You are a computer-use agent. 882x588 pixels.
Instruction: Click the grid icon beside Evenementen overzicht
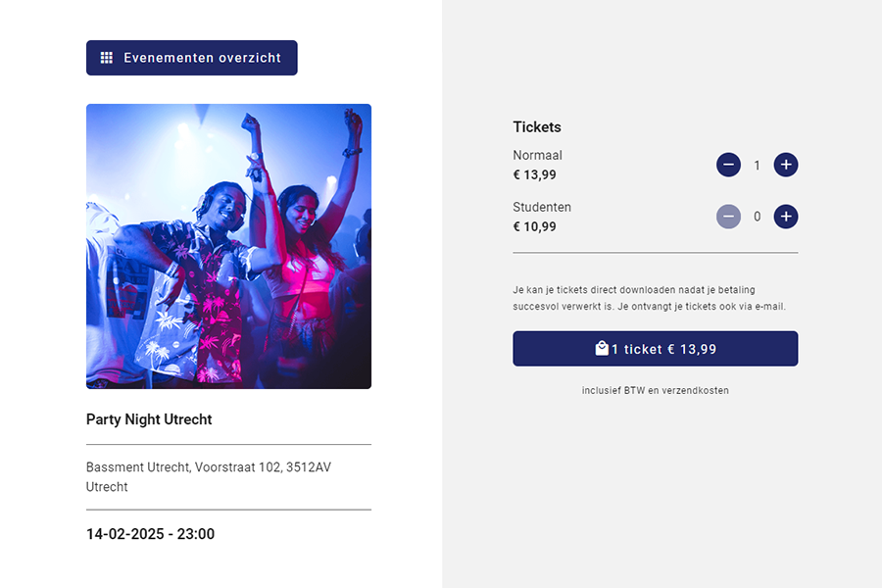point(107,58)
